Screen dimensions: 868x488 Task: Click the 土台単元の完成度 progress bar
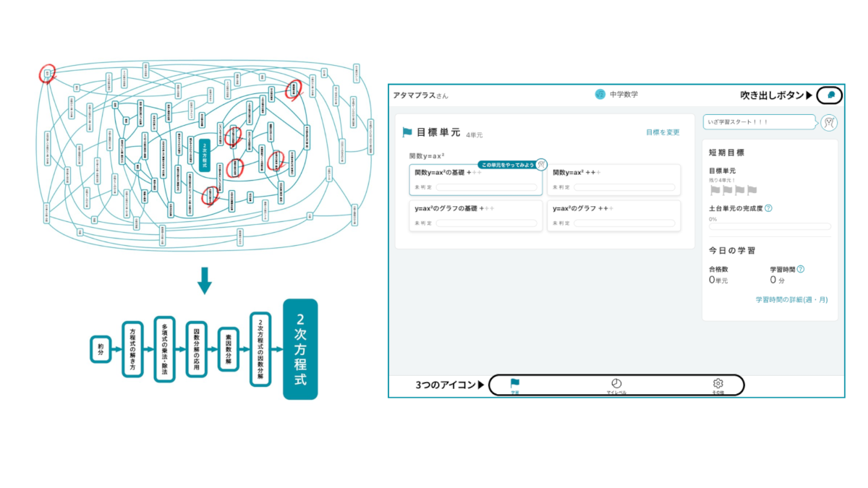pos(770,226)
